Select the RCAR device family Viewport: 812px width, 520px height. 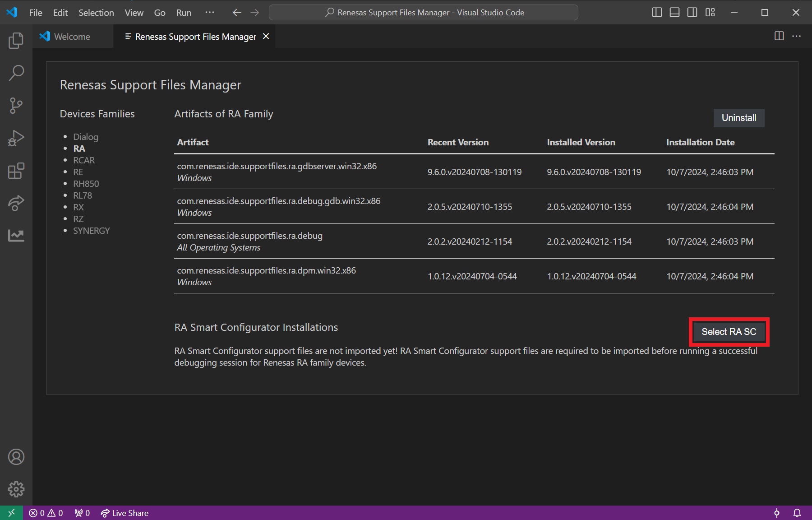(84, 160)
